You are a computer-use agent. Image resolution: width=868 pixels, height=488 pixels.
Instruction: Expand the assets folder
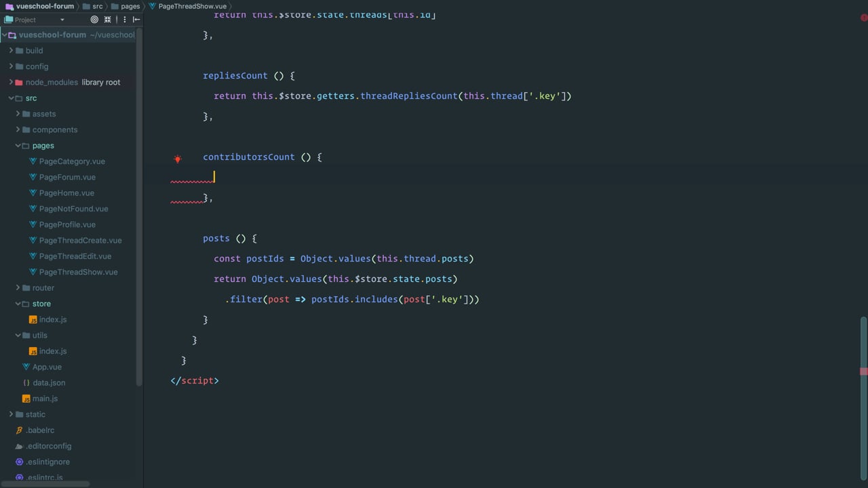pyautogui.click(x=18, y=114)
